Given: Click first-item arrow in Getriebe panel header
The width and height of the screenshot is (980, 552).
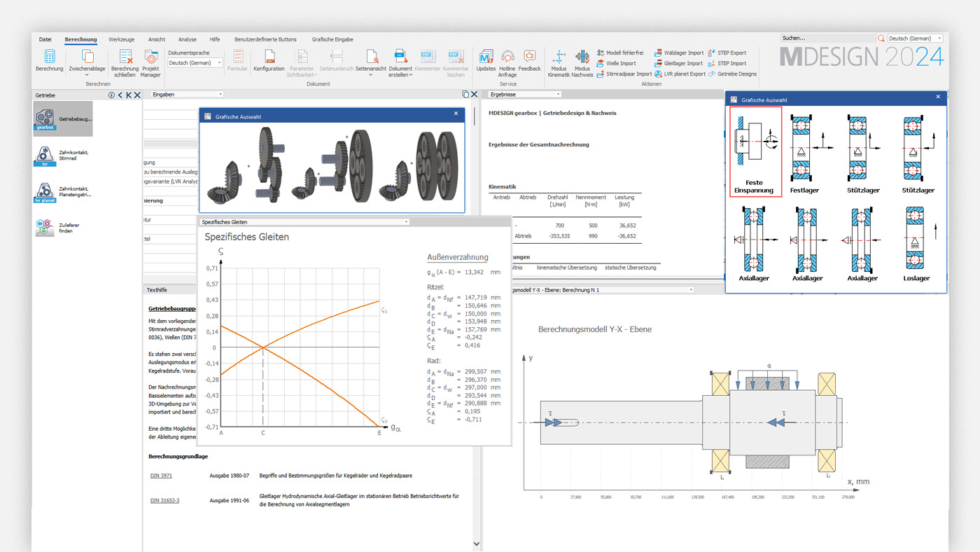Looking at the screenshot, I should 129,95.
